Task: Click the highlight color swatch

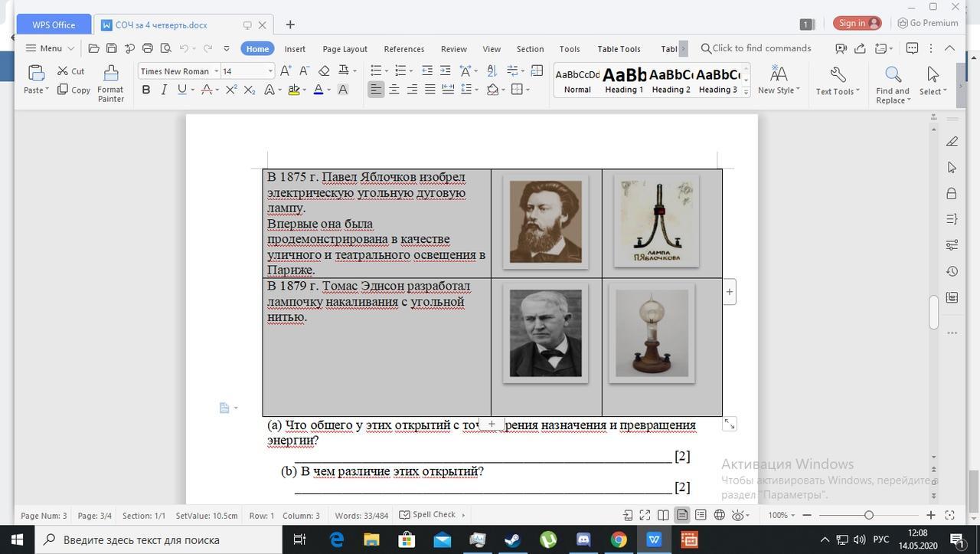Action: click(293, 90)
